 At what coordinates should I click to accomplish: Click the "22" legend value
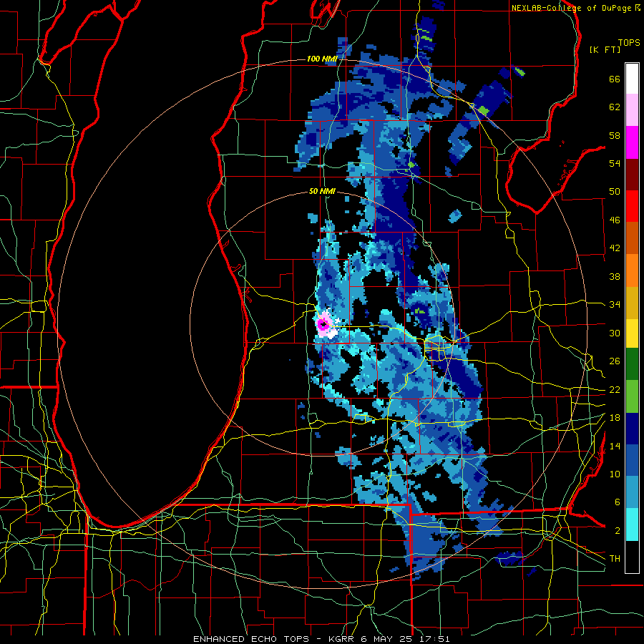pyautogui.click(x=615, y=389)
